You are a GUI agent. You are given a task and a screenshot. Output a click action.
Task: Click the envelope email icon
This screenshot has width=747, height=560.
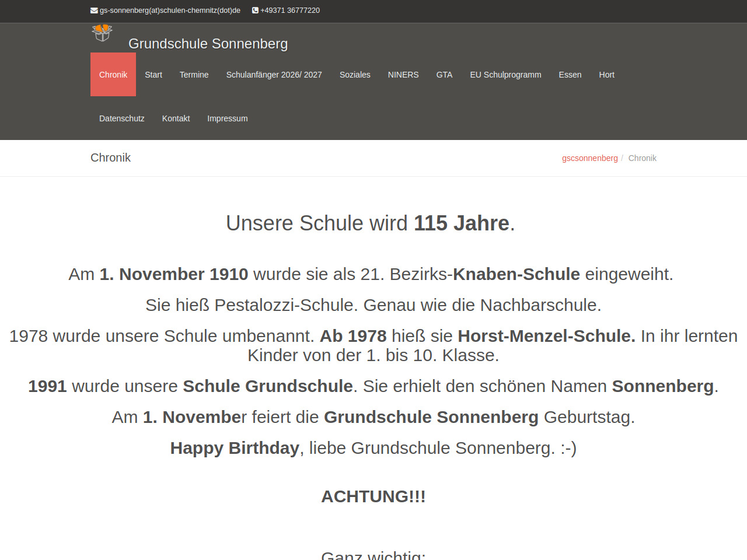point(94,10)
